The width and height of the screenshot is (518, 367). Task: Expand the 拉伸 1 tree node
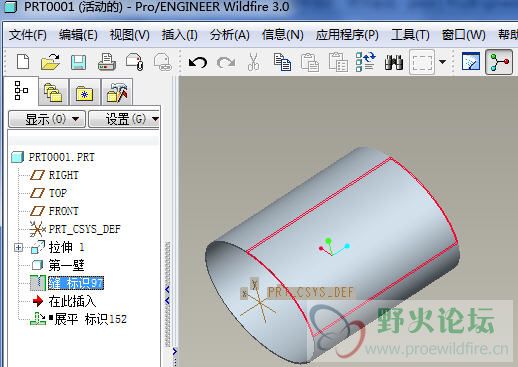click(x=18, y=247)
